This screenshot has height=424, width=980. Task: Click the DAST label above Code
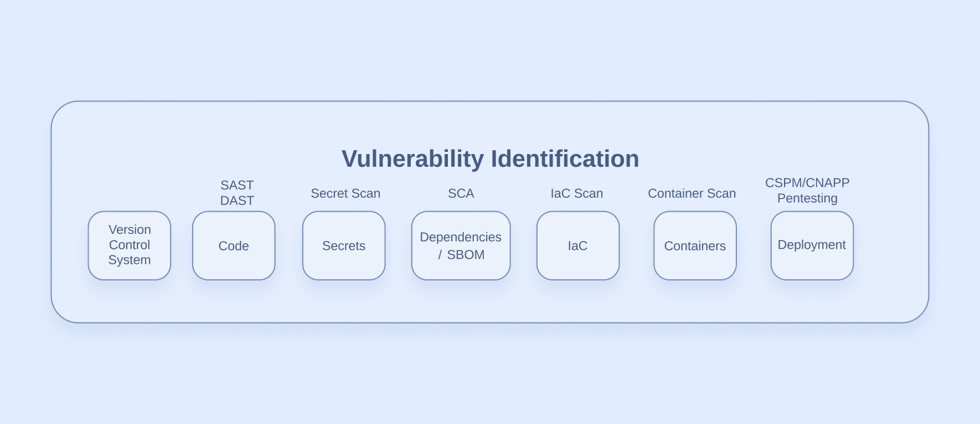click(237, 201)
